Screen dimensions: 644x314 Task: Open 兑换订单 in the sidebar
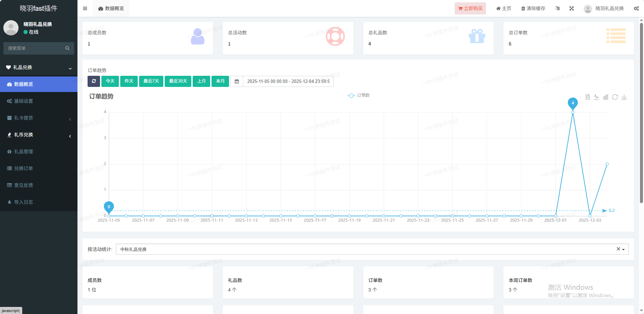[24, 168]
